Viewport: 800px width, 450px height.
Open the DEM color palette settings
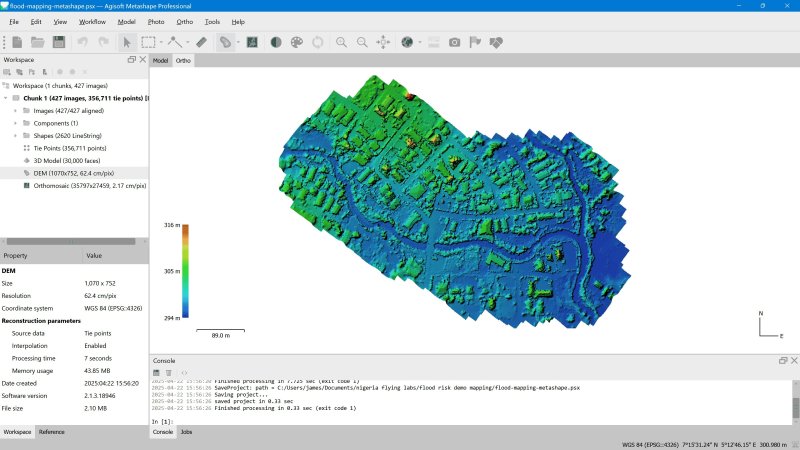tap(296, 42)
